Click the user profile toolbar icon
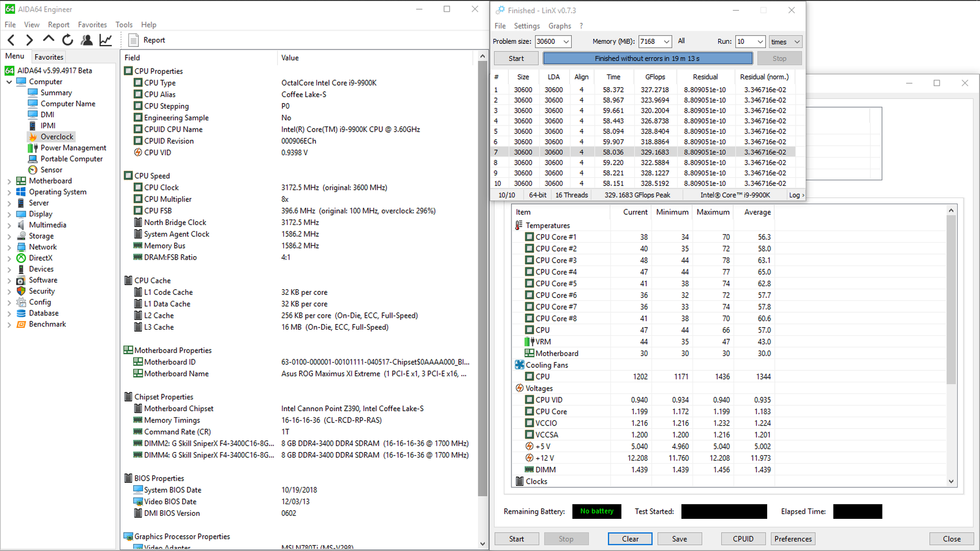Image resolution: width=980 pixels, height=551 pixels. tap(87, 40)
